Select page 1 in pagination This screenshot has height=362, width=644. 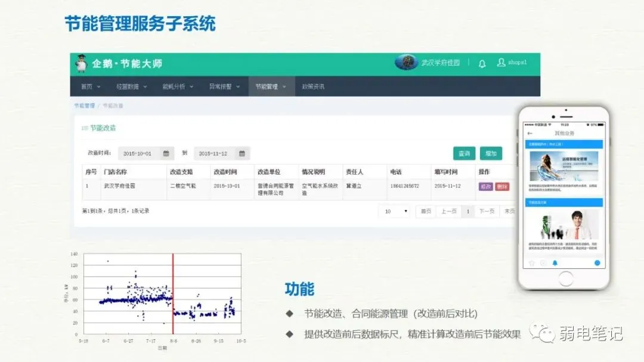coord(467,211)
